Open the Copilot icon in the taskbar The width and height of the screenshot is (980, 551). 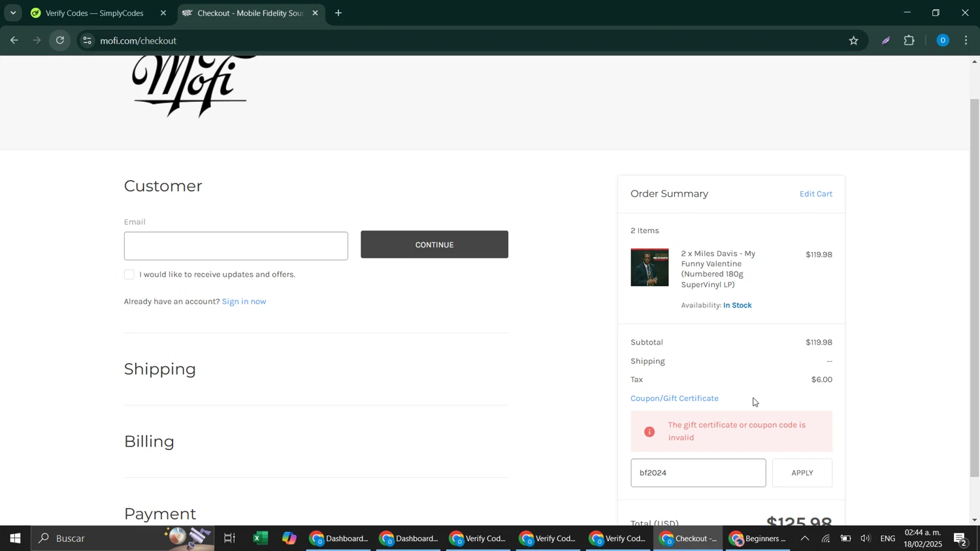tap(289, 539)
